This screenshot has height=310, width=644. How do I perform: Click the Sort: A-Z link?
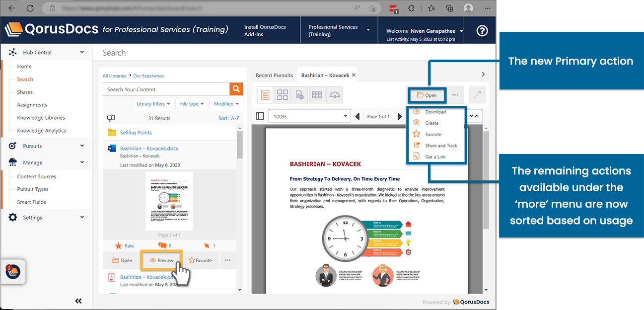pos(229,118)
